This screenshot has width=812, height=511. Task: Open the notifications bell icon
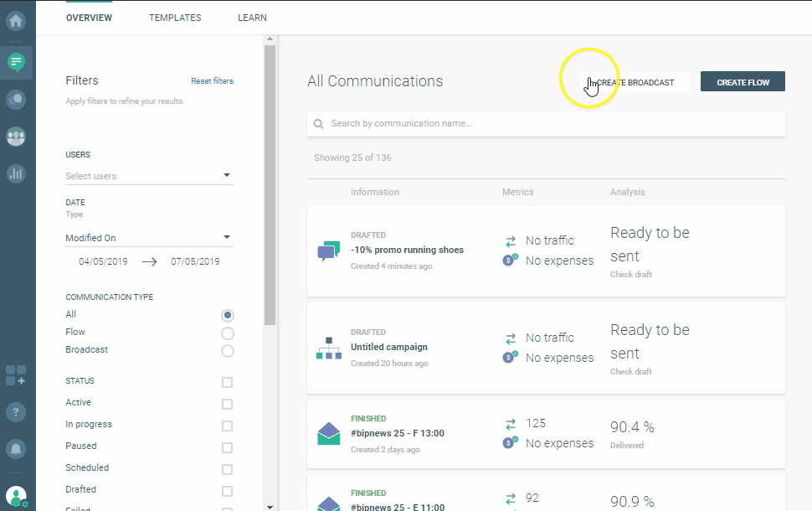point(16,448)
